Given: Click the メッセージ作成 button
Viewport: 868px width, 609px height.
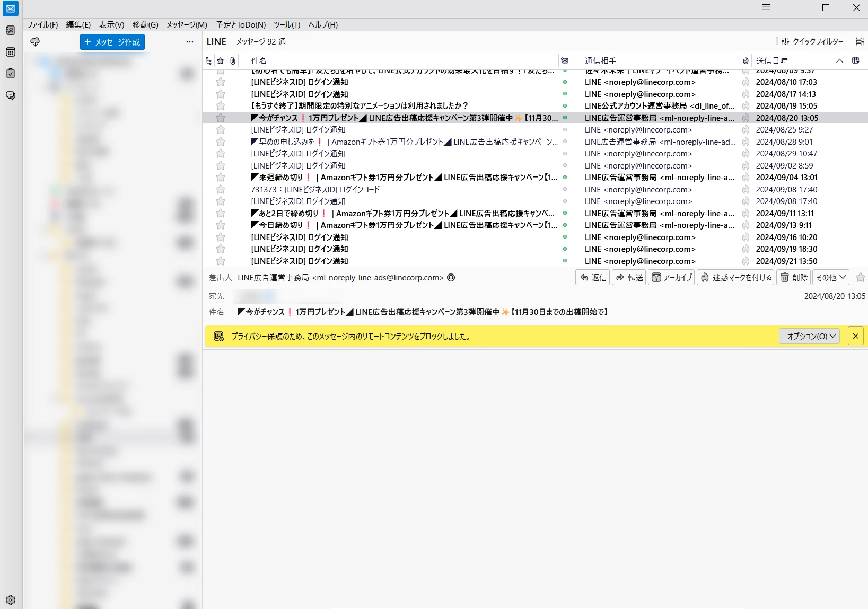Looking at the screenshot, I should 112,42.
